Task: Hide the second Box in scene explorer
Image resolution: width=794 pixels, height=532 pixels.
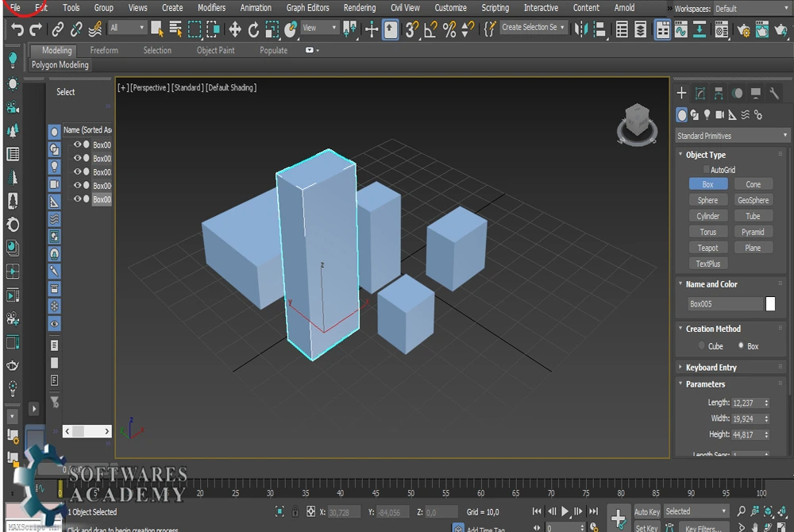Action: point(78,158)
